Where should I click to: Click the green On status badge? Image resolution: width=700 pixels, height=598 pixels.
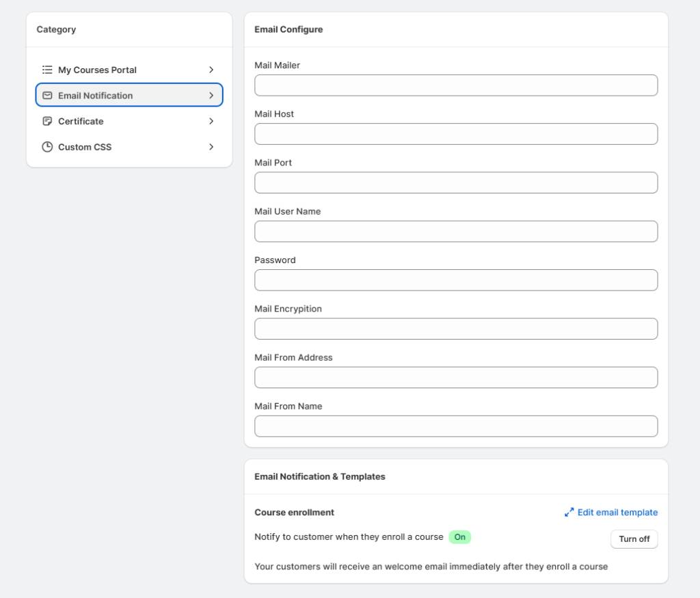coord(460,537)
